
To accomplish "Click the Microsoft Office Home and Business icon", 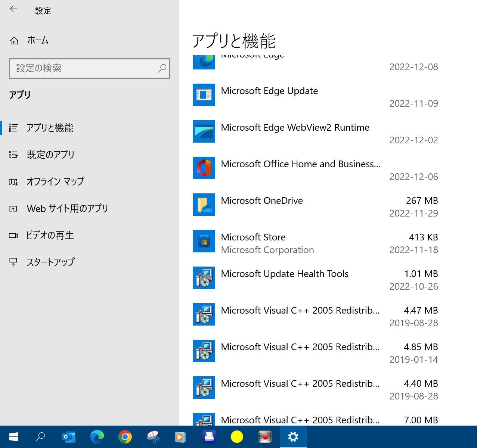I will point(204,168).
